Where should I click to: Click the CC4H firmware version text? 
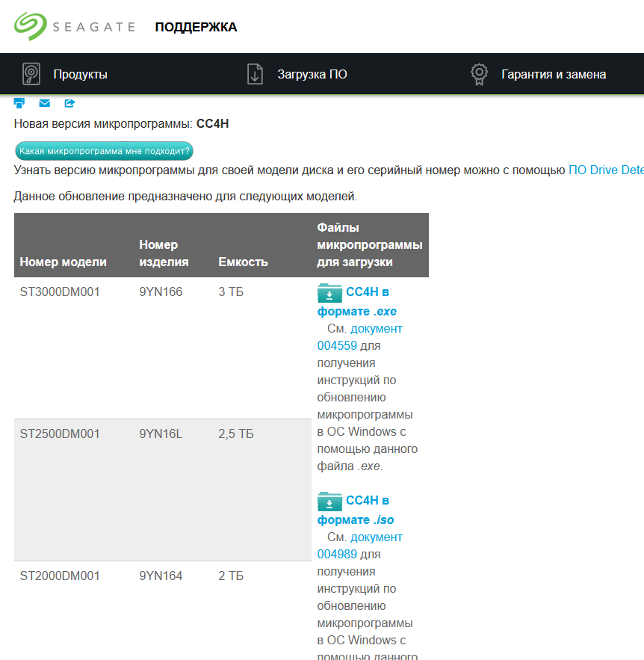click(x=212, y=124)
